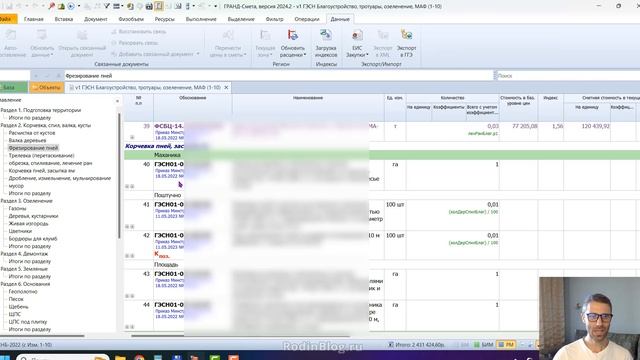Open the Главная ribbon tab
Screen dimensions: 640x360
click(33, 19)
